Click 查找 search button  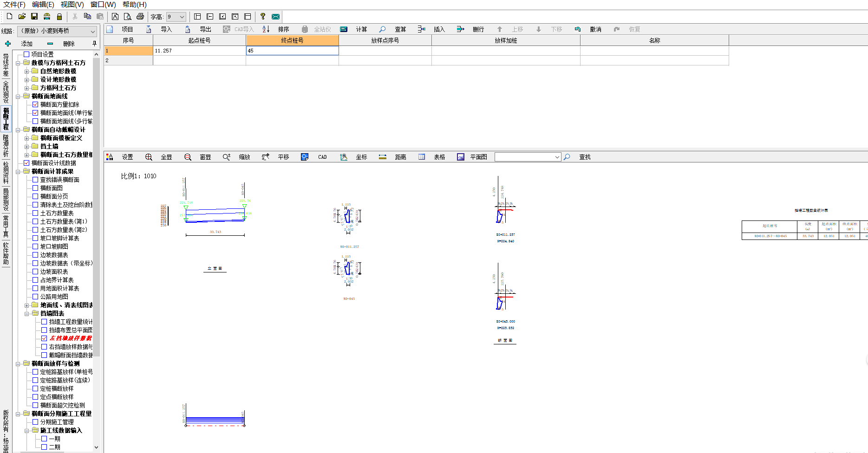coord(578,157)
